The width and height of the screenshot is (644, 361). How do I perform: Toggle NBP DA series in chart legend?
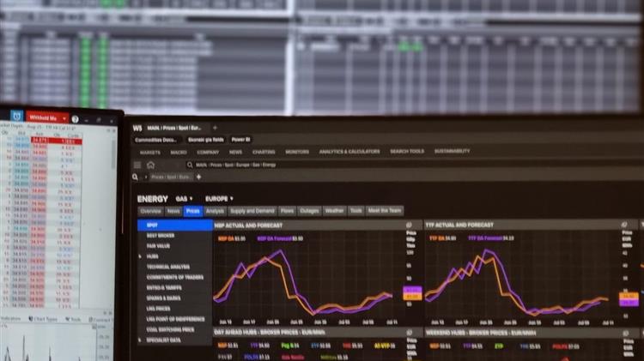pyautogui.click(x=231, y=238)
